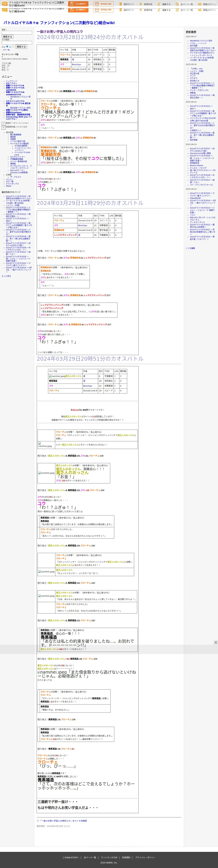218x868 pixels.
Task: Click レッドピラミッドシング in second battle table
Action: 65,235
